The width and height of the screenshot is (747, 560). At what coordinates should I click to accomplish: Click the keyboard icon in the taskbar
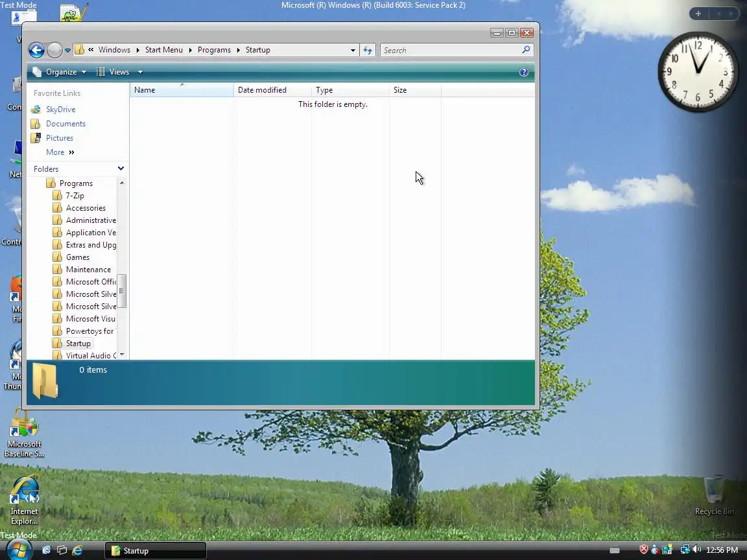coord(615,550)
